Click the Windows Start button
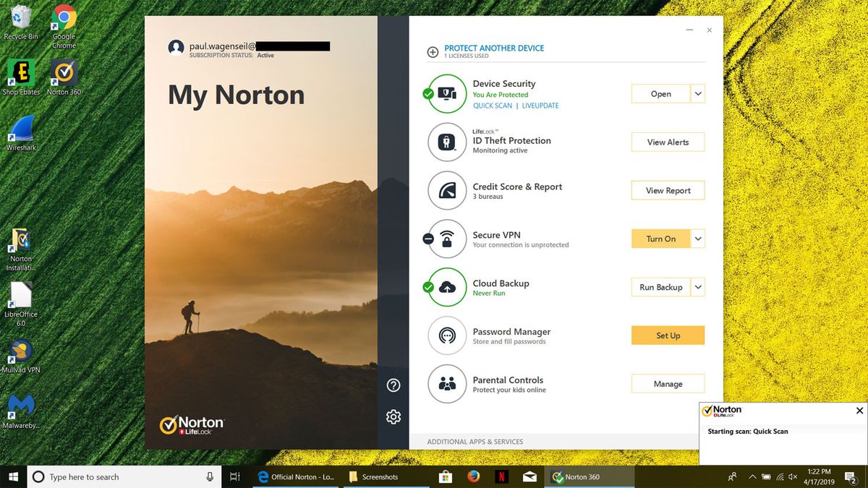 pos(13,476)
